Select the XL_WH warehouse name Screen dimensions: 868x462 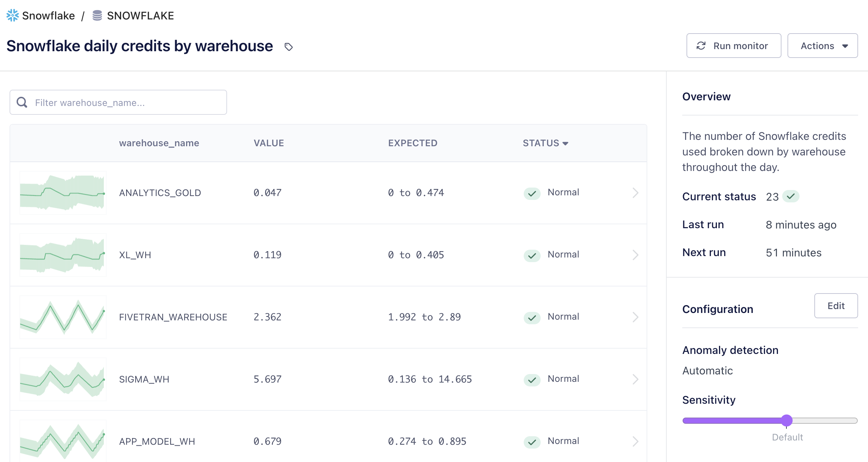pos(135,255)
